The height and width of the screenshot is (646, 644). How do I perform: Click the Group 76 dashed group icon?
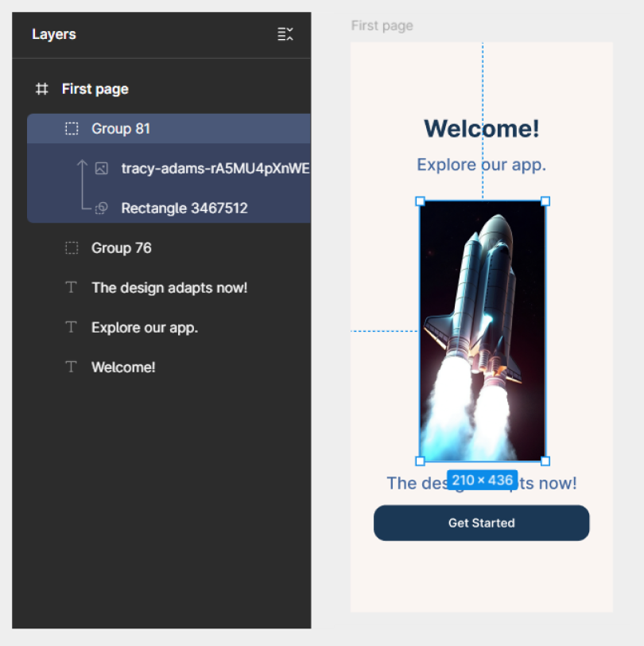72,248
